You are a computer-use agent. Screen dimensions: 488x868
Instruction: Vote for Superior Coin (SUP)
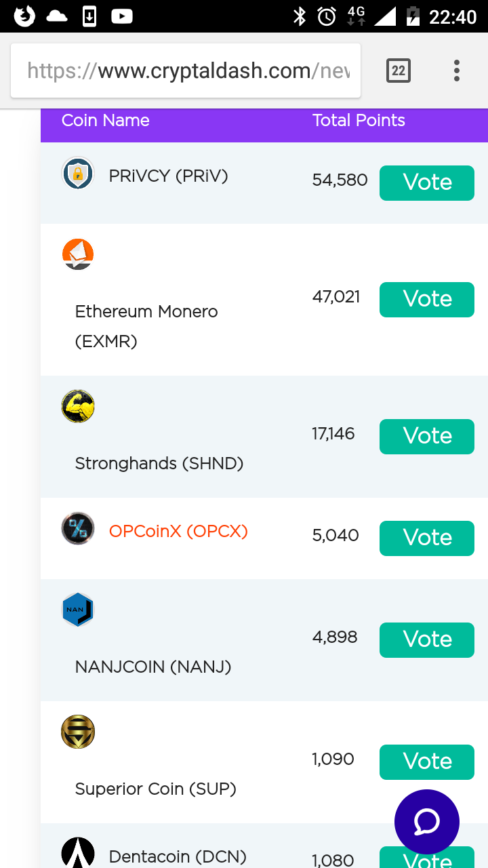pyautogui.click(x=427, y=762)
